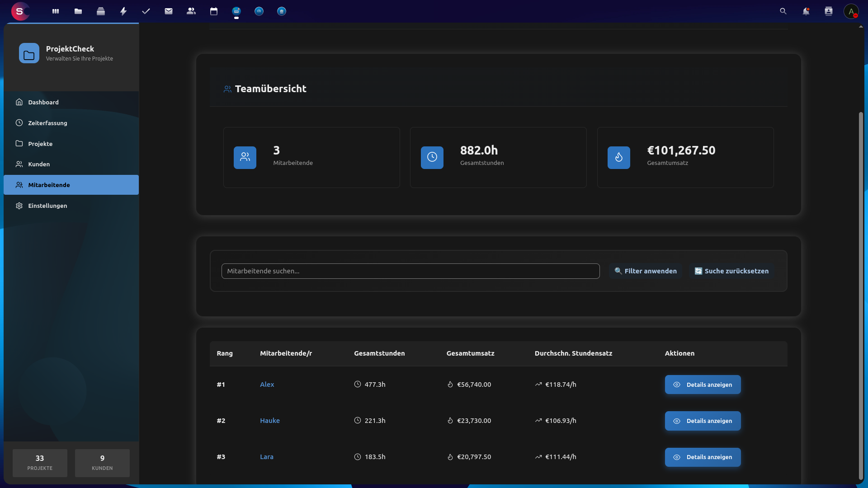The image size is (868, 488).
Task: Select Dashboard in the sidebar
Action: pos(42,102)
